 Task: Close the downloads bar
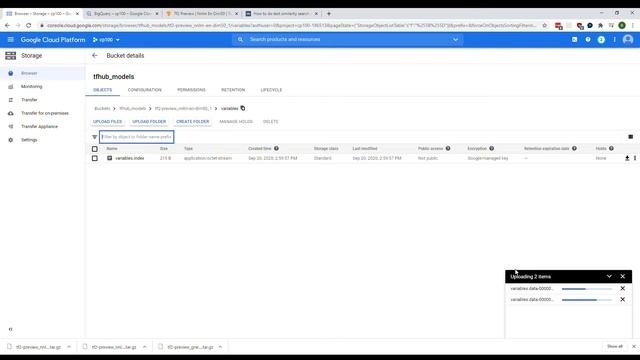634,347
